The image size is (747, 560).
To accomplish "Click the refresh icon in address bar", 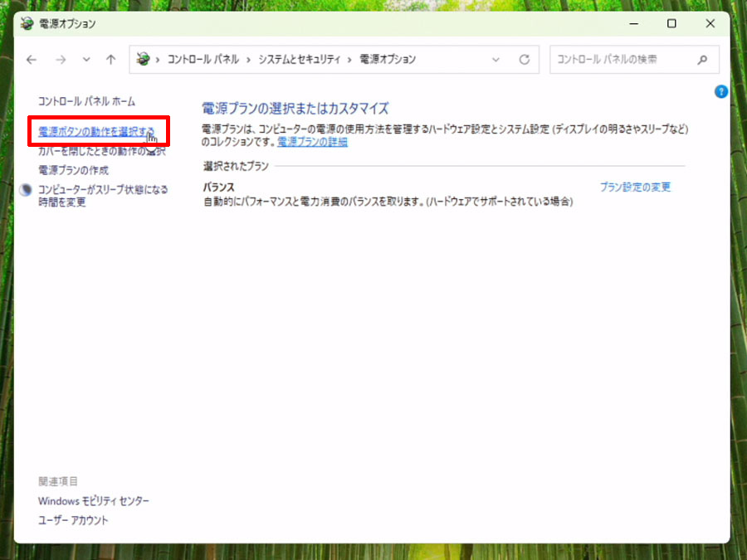I will pyautogui.click(x=525, y=60).
